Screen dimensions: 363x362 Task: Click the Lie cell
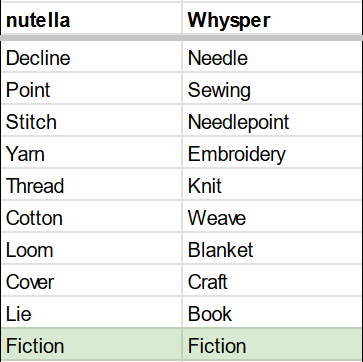pyautogui.click(x=91, y=312)
